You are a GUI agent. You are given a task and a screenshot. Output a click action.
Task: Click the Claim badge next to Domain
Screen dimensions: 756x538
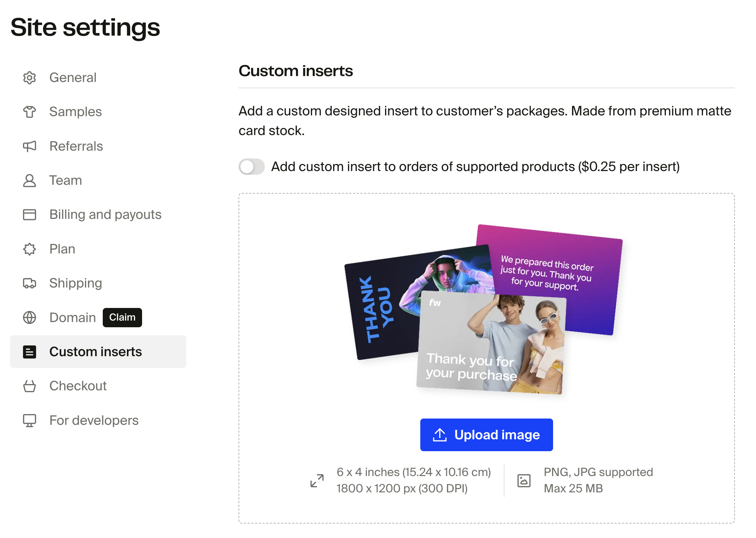[x=122, y=318]
